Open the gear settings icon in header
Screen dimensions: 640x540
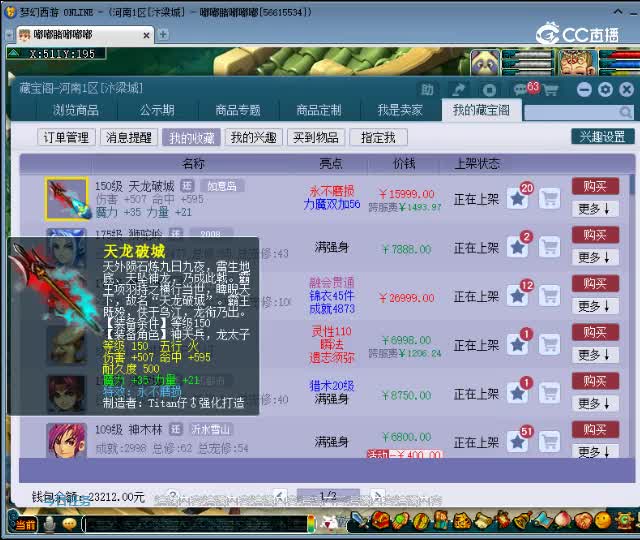(605, 89)
